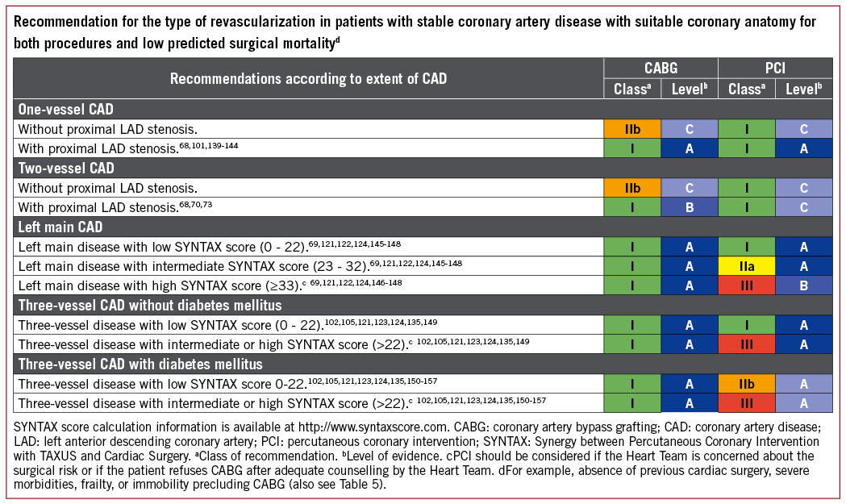Select the yellow IIa PCI class cell
The image size is (846, 504).
pos(746,265)
